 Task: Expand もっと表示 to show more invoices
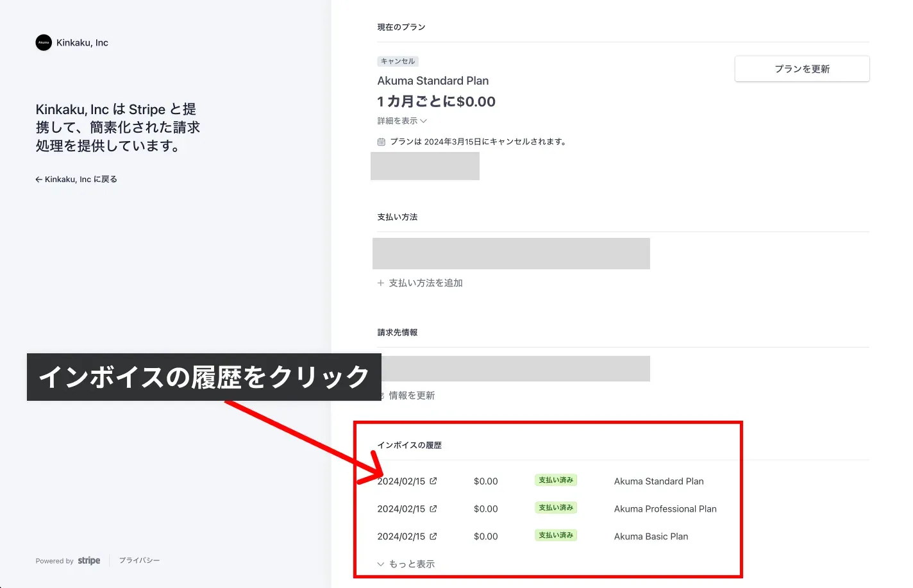[x=406, y=564]
